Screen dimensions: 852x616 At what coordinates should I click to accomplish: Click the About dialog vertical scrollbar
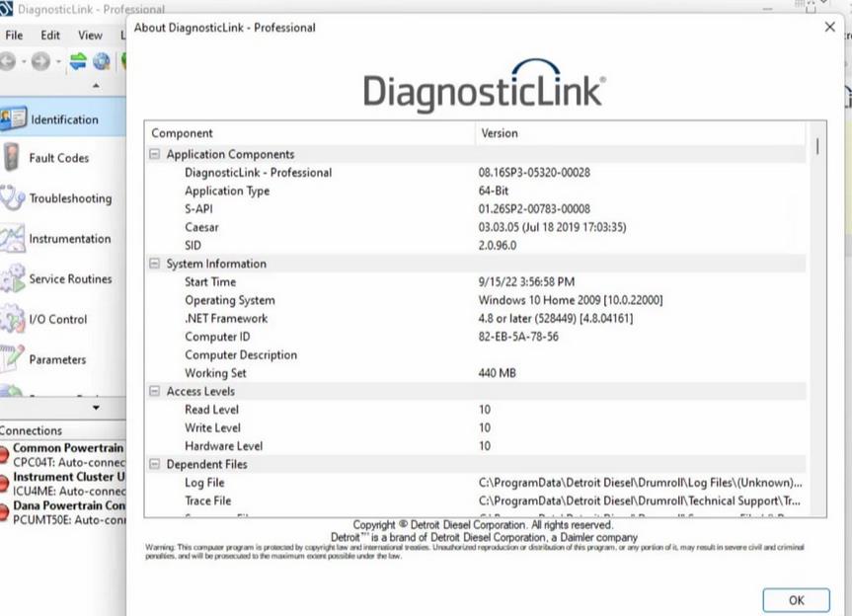817,146
